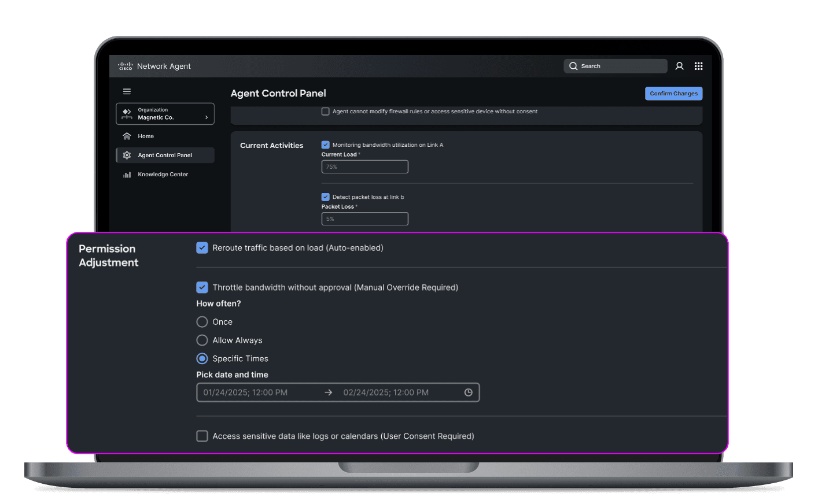
Task: Open the apps grid icon
Action: point(699,66)
